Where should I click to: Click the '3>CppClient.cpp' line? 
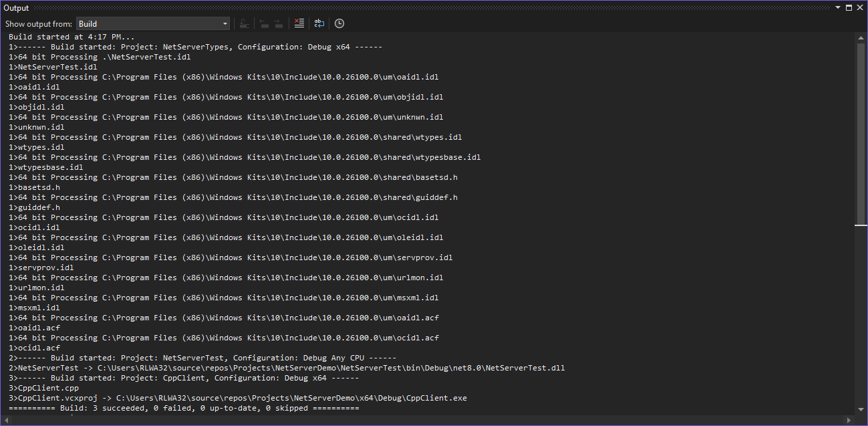tap(43, 388)
